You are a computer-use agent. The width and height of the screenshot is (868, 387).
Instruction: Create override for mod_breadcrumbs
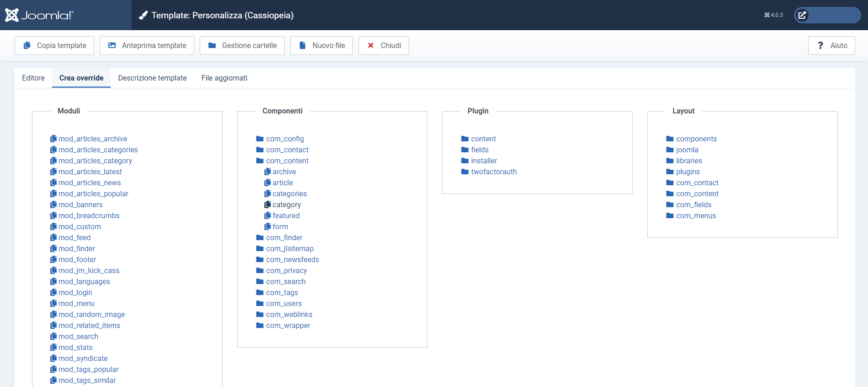tap(85, 215)
